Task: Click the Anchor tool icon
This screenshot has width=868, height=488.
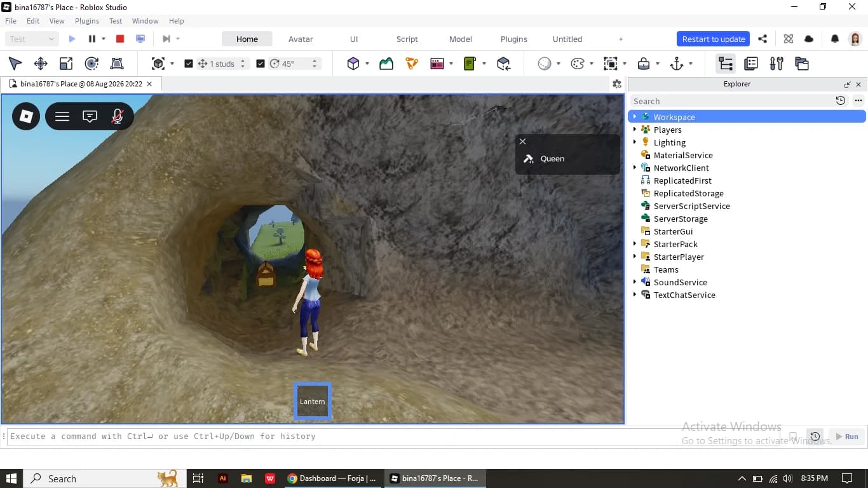Action: point(677,64)
